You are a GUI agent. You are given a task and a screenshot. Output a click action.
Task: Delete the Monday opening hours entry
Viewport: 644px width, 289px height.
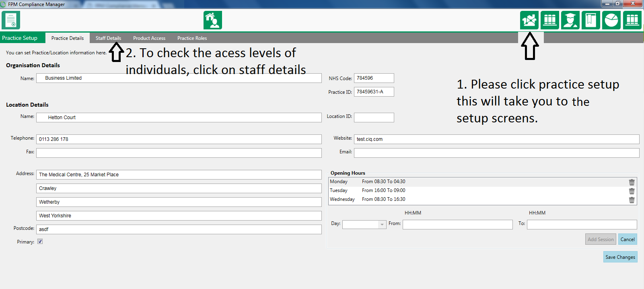pos(632,182)
